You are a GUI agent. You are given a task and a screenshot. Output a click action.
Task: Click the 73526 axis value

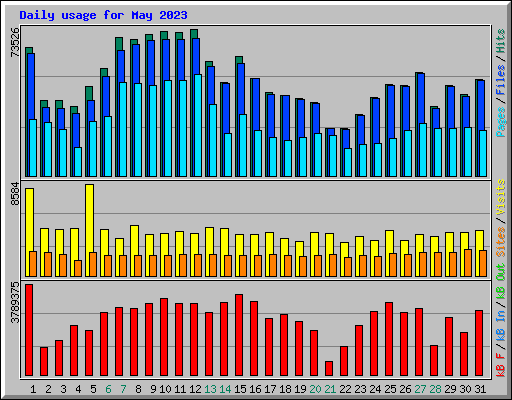click(x=15, y=42)
